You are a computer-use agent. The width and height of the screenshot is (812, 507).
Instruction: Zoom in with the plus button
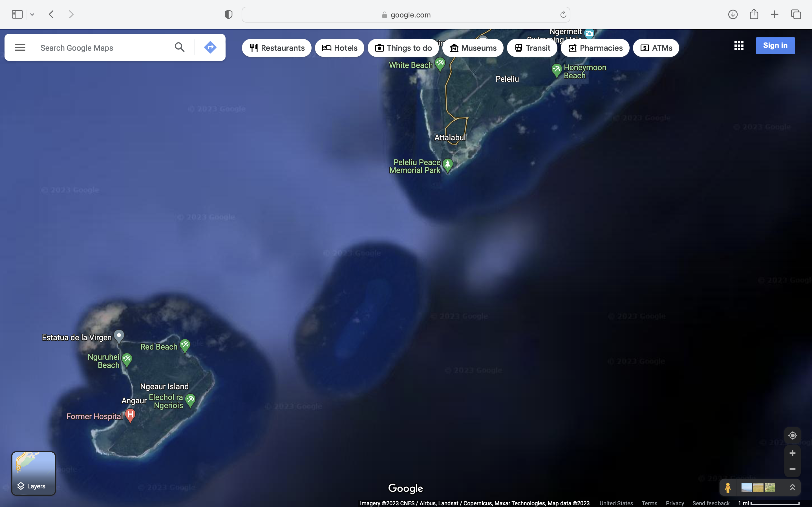[x=792, y=453]
